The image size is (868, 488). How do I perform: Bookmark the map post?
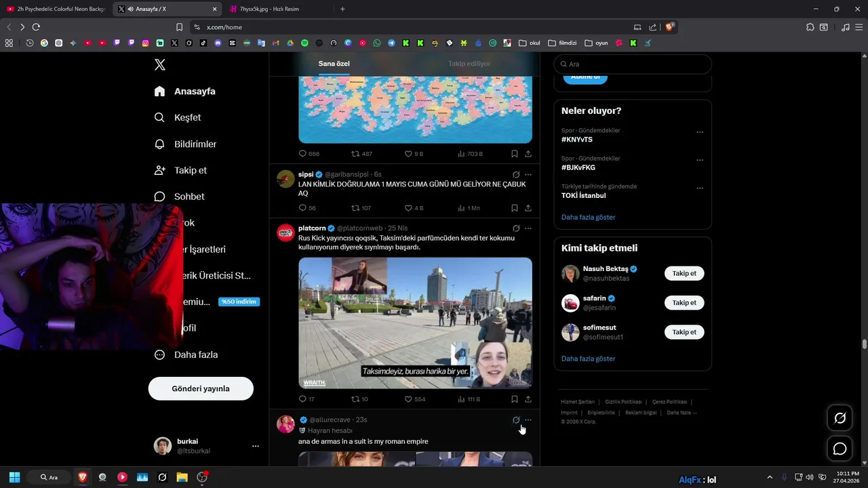click(x=515, y=154)
